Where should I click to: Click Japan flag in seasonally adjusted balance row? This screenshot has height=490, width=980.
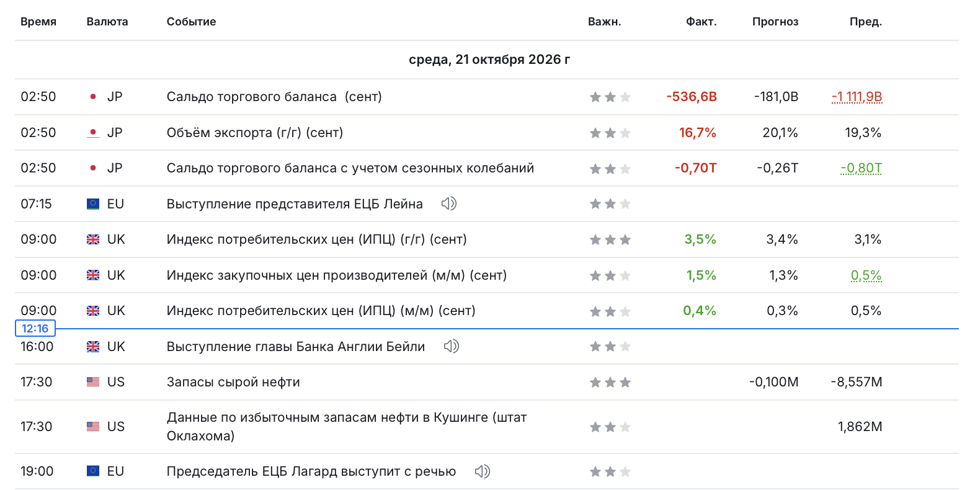93,168
